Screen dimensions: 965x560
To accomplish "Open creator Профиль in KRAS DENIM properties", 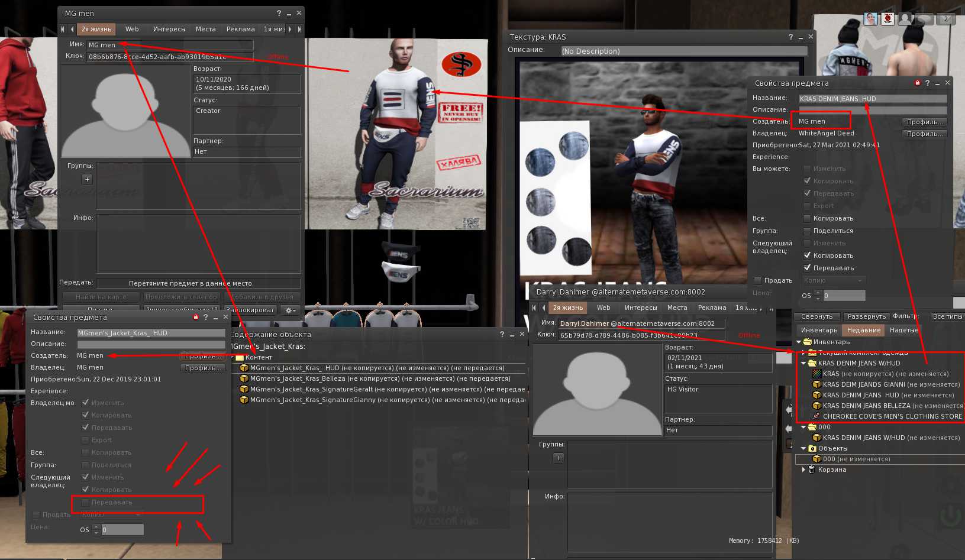I will pyautogui.click(x=925, y=122).
